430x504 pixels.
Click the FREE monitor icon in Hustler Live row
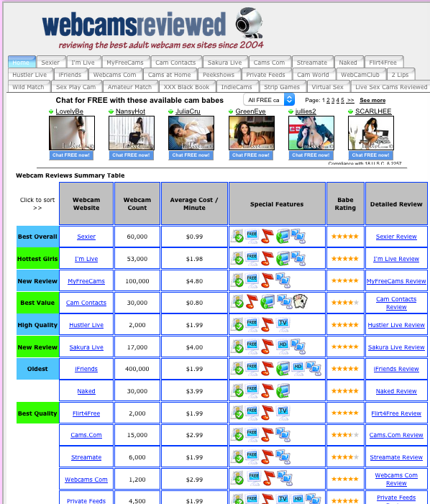[252, 324]
